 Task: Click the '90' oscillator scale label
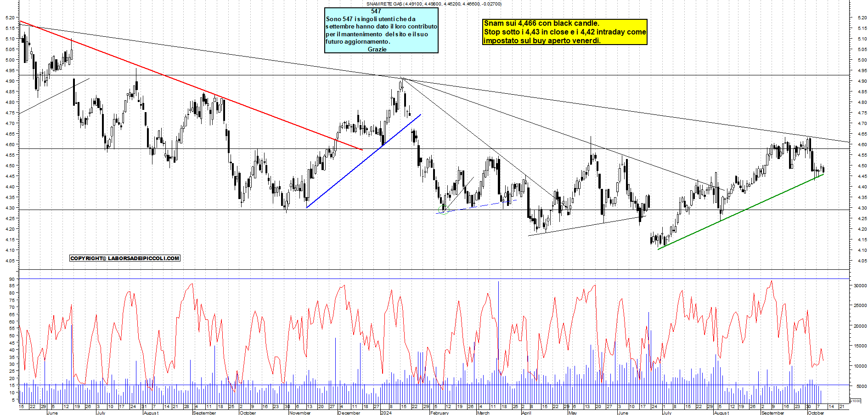tap(11, 279)
